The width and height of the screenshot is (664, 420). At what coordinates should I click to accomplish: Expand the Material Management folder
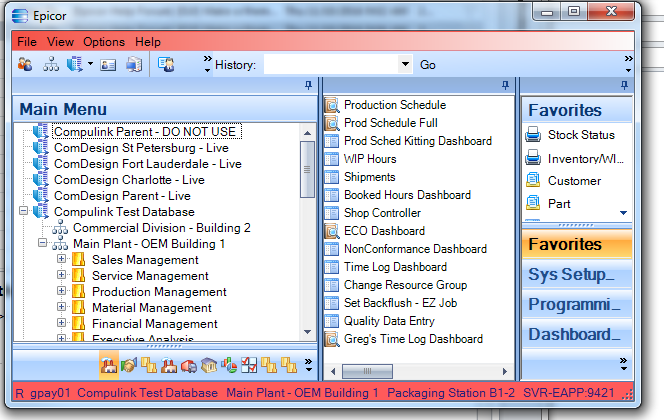61,307
